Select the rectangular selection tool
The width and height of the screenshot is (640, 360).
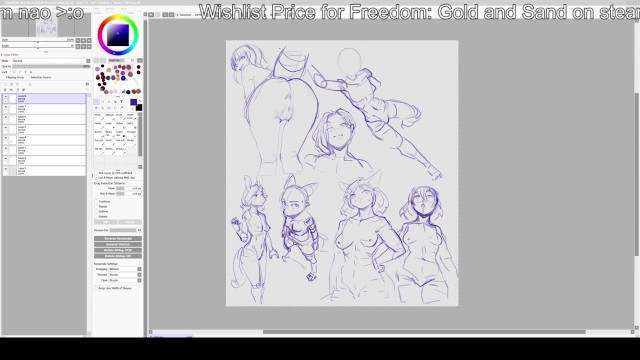(x=96, y=102)
